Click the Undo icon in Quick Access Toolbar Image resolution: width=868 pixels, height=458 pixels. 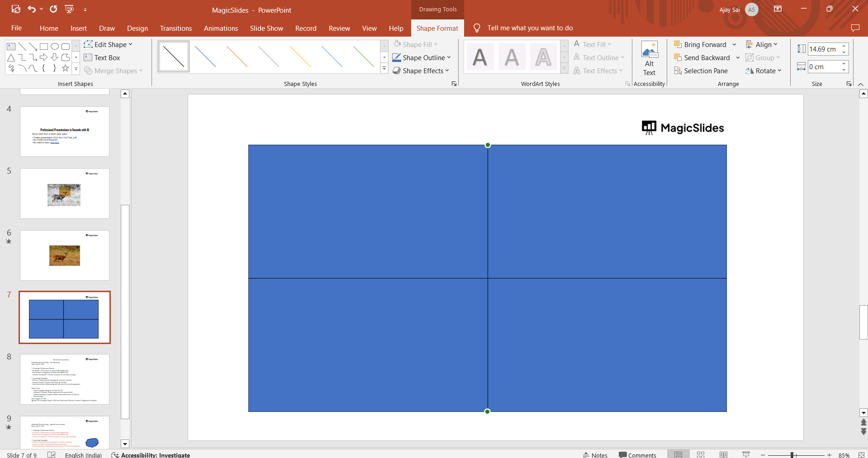coord(31,9)
